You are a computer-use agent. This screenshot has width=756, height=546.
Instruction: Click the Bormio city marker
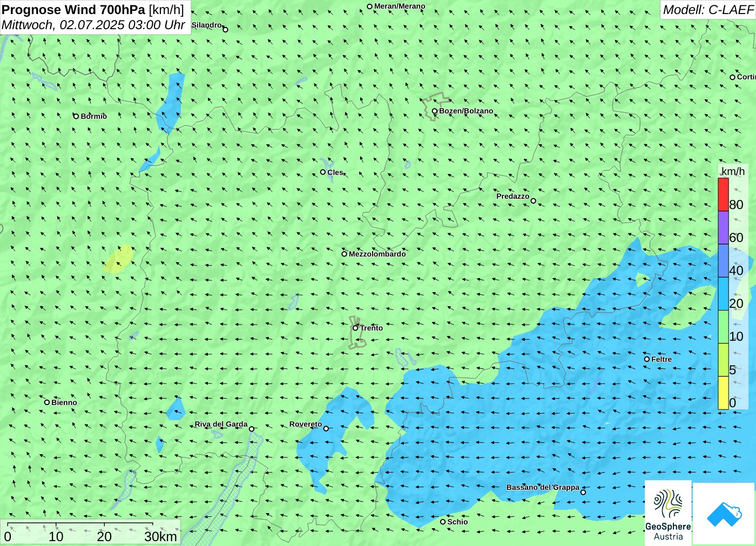coord(76,116)
